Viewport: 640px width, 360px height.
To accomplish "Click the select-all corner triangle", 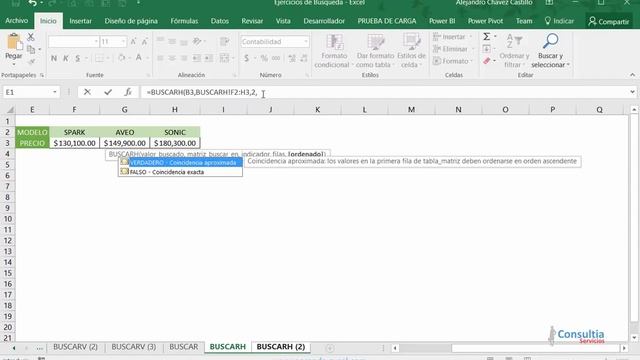I will [10, 109].
